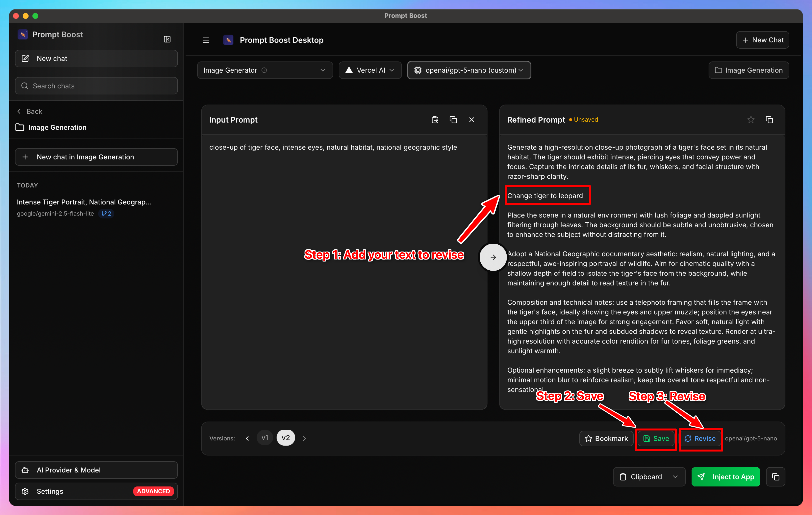Copy the Refined Prompt text

coord(770,119)
